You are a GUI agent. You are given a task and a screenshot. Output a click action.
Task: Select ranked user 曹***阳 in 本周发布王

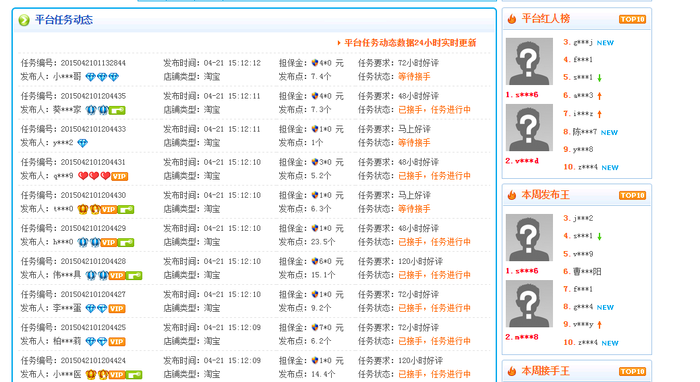587,271
